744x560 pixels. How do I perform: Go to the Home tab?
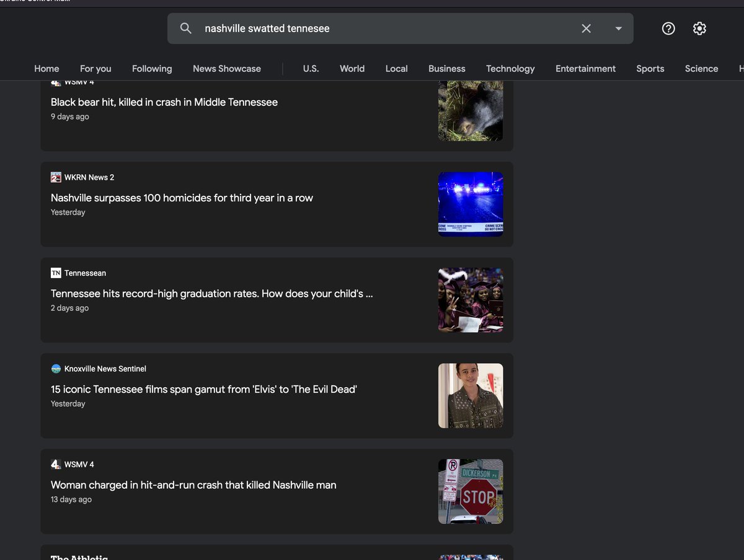click(46, 69)
